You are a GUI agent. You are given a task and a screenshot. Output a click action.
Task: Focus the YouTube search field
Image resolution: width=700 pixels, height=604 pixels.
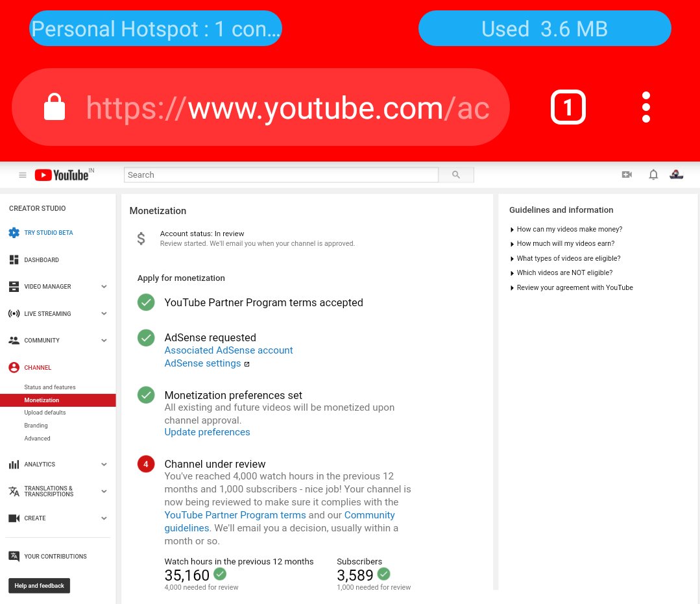point(282,175)
